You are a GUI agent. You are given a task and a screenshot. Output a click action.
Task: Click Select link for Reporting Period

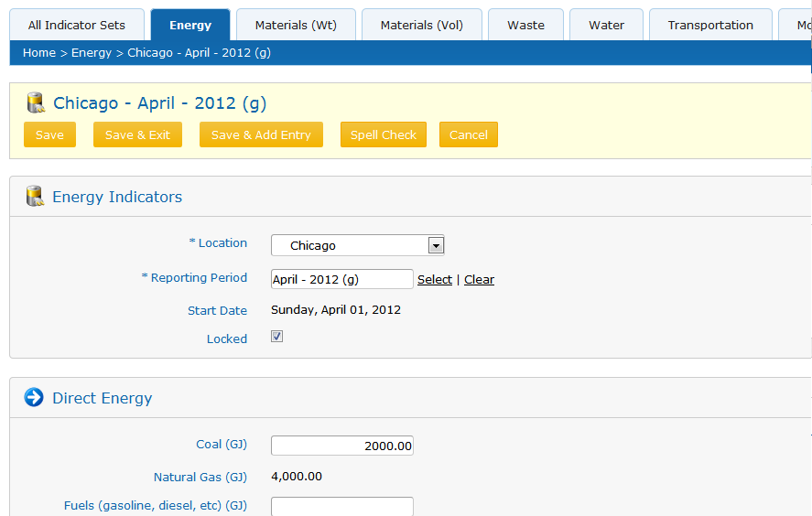(435, 280)
